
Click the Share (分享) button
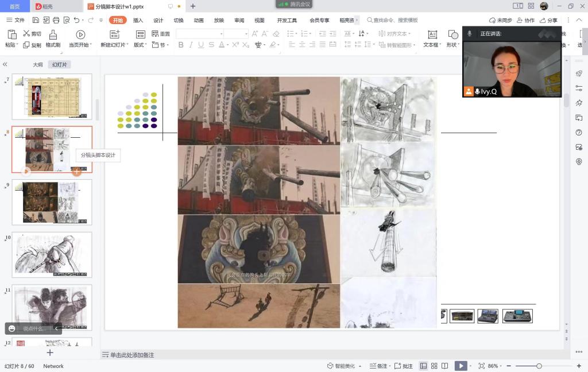click(549, 20)
